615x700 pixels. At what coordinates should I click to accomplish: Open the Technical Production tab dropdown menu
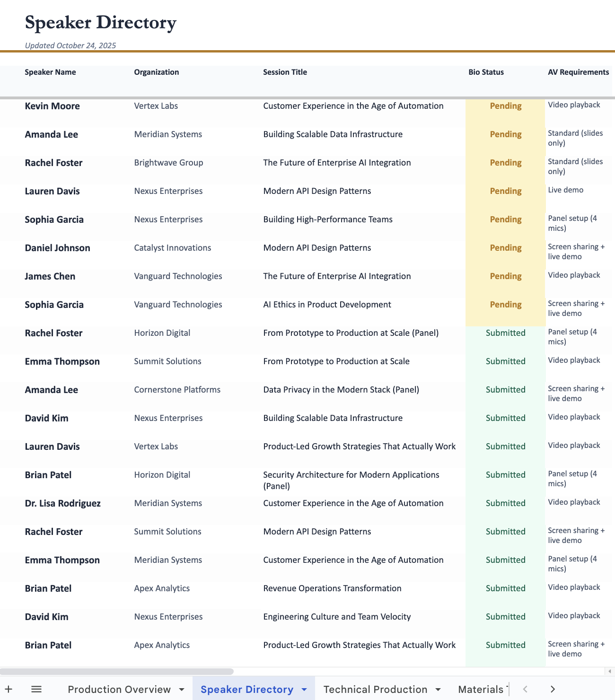tap(438, 689)
